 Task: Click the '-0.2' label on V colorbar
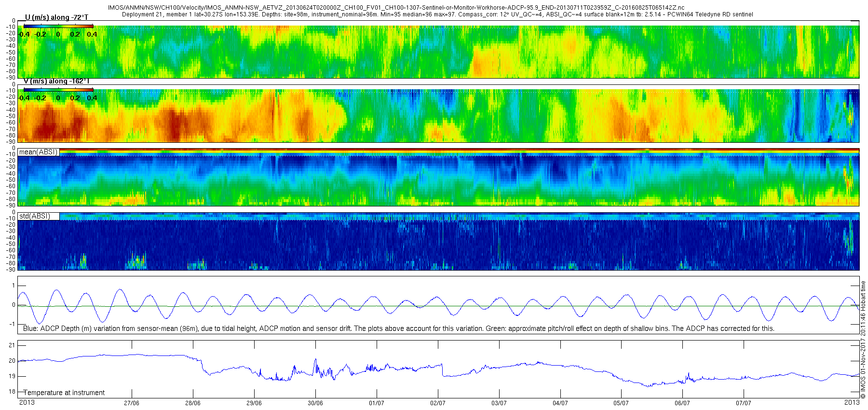pos(41,98)
